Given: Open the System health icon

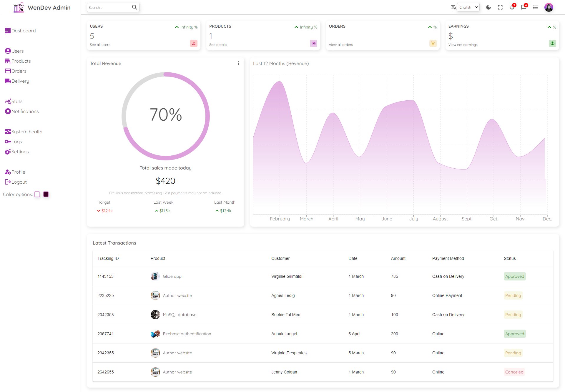Looking at the screenshot, I should [8, 131].
